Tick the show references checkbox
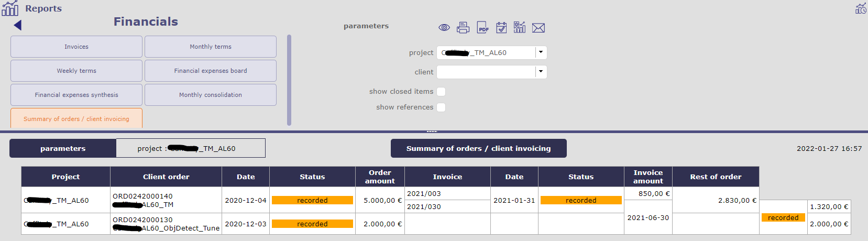The height and width of the screenshot is (241, 868). [x=441, y=107]
